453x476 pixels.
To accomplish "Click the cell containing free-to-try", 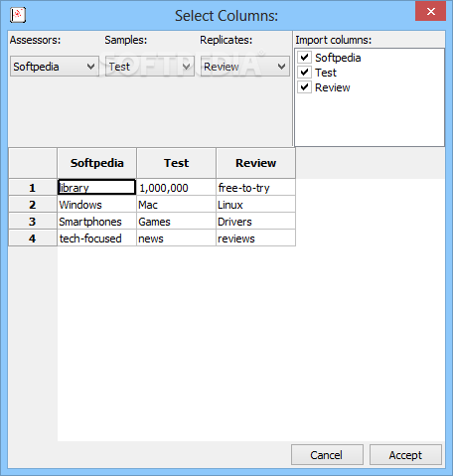I will pos(255,188).
